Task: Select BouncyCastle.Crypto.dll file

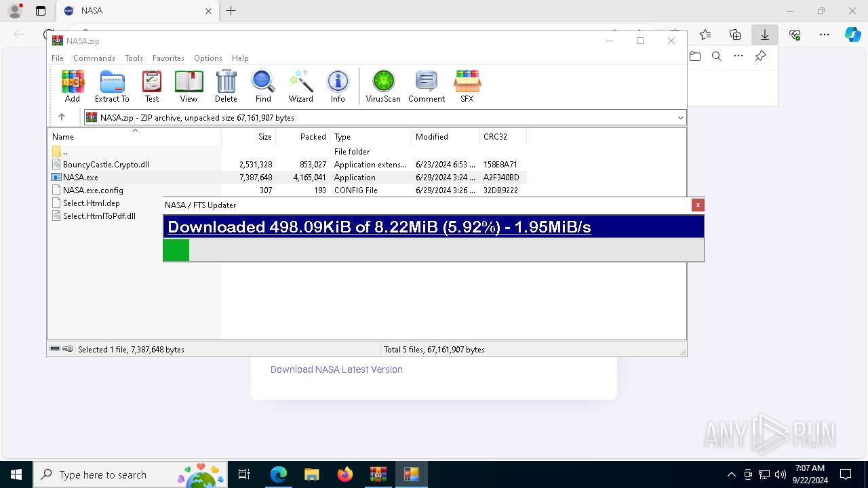Action: (288, 165)
